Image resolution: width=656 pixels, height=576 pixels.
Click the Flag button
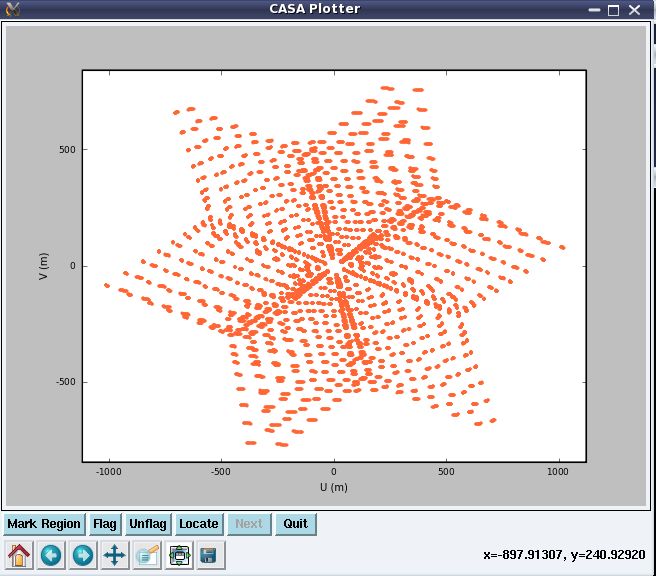point(105,524)
